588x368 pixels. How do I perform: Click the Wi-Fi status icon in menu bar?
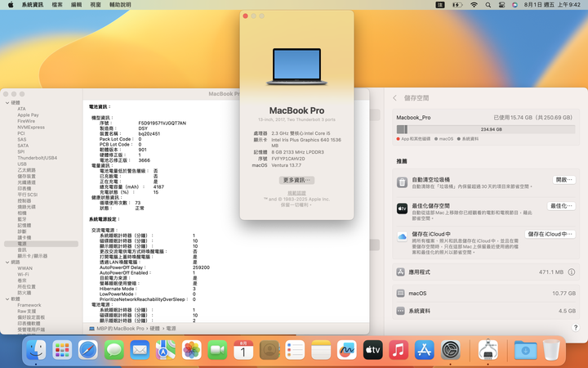[474, 5]
